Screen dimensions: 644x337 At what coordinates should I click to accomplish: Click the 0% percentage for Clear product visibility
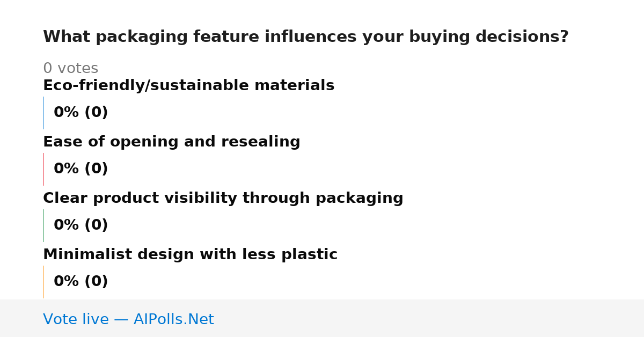[x=67, y=225]
